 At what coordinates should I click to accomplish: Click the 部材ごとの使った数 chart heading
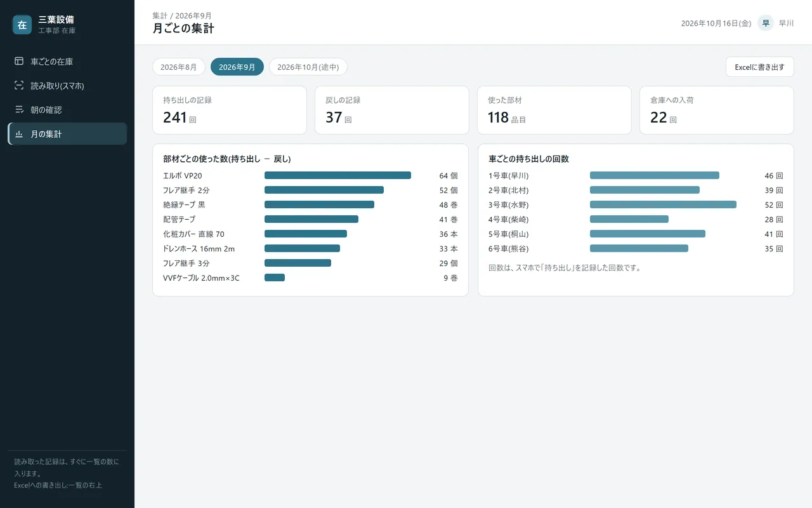click(x=227, y=159)
